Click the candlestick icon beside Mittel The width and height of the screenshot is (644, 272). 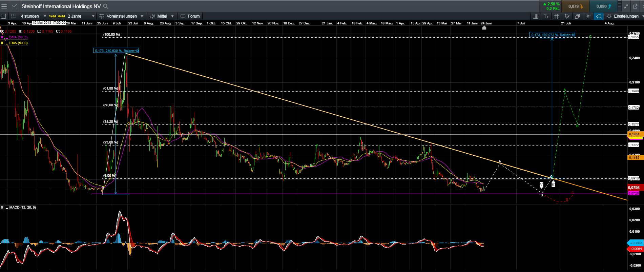pos(152,16)
